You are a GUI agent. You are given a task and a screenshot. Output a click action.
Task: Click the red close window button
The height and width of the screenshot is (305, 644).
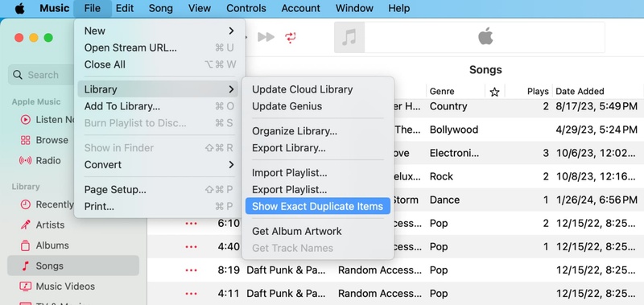19,38
